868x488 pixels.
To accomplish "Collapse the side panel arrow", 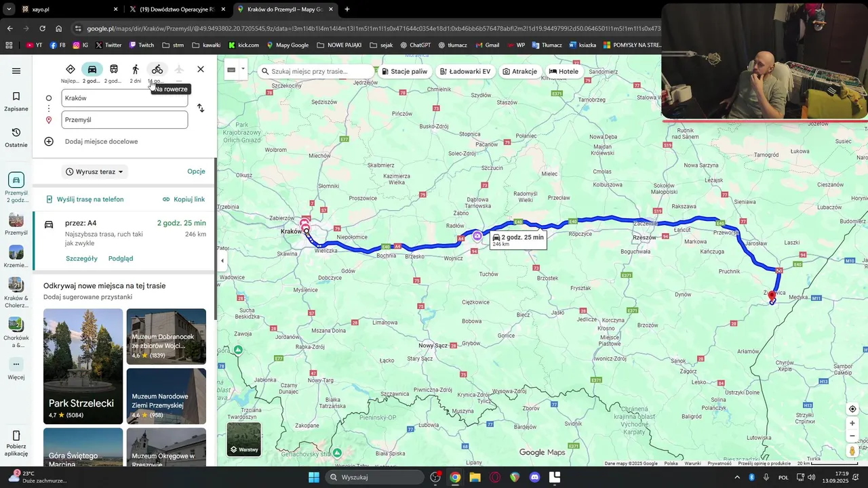I will [222, 260].
